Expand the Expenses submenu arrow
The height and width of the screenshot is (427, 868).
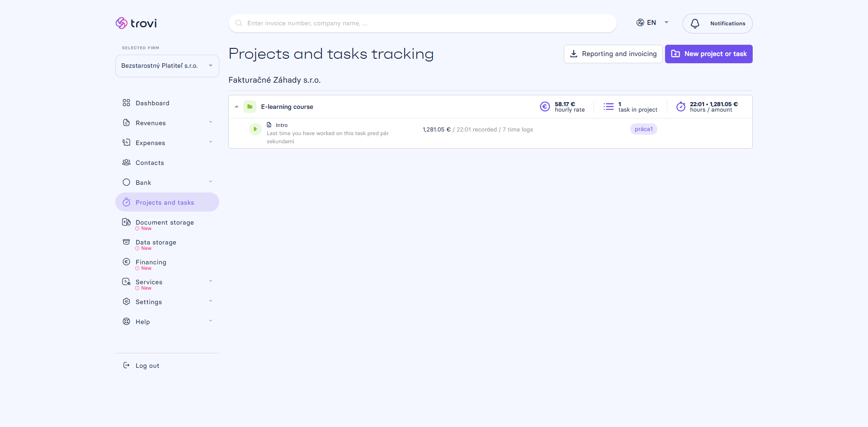211,142
